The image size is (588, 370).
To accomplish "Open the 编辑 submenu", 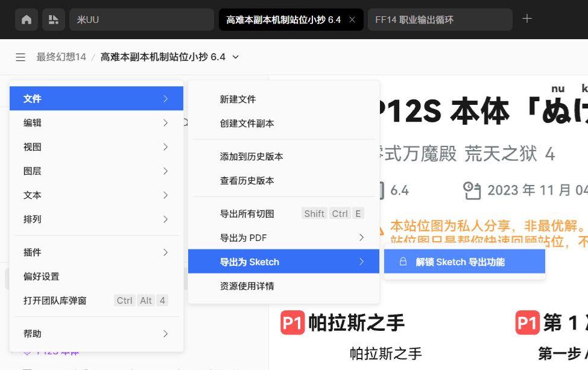I will pos(96,122).
